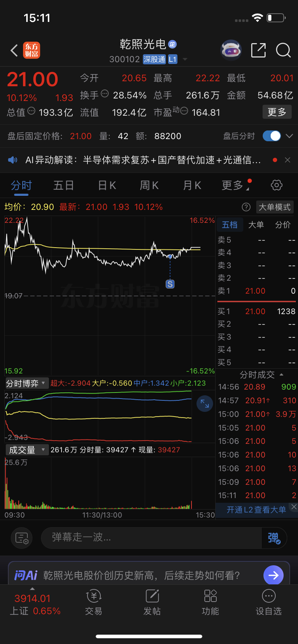Tap the 15:00 21.00 3.9万 trade row
This screenshot has width=298, height=644.
tap(257, 414)
